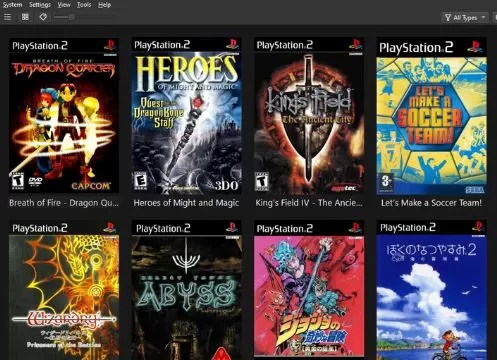Switch to game grid view icon
497x360 pixels.
(x=25, y=17)
